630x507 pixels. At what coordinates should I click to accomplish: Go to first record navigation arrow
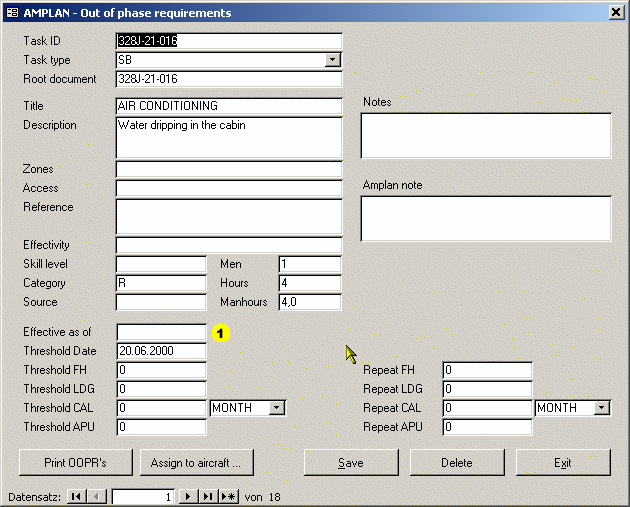pos(76,496)
